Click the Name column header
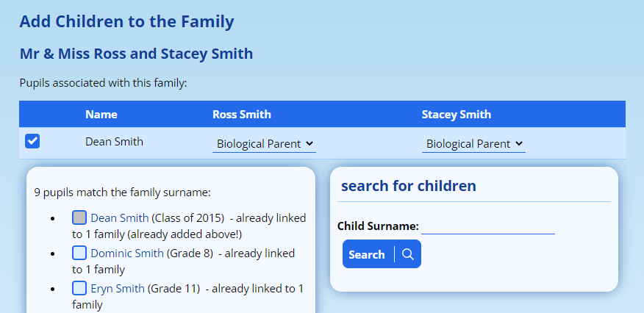Image resolution: width=644 pixels, height=313 pixels. [x=101, y=115]
